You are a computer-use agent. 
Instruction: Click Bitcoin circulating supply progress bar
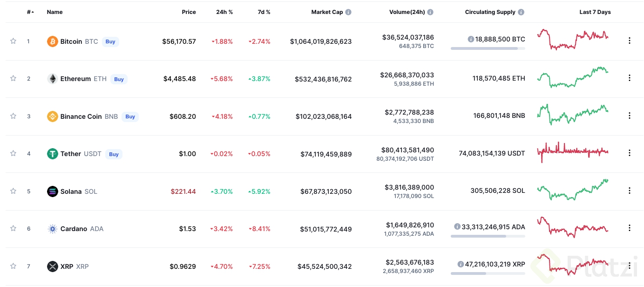488,48
